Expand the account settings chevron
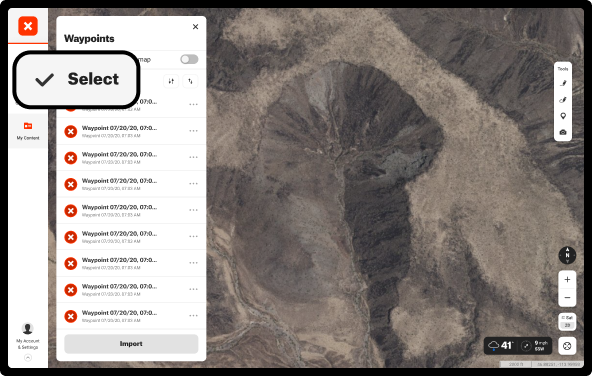This screenshot has height=376, width=592. (28, 358)
